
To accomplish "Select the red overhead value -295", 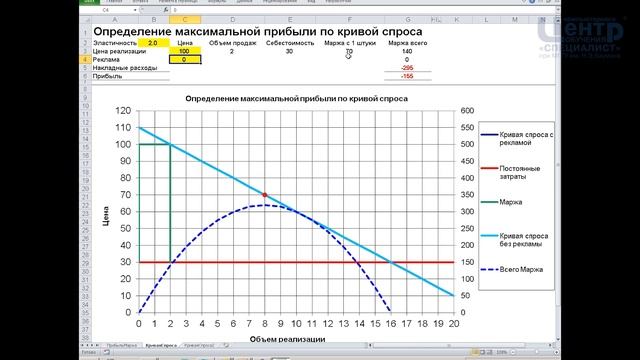I will tap(407, 68).
